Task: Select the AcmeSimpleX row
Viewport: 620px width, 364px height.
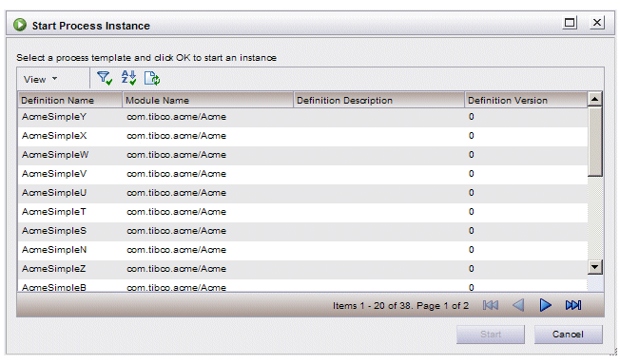Action: (x=302, y=136)
